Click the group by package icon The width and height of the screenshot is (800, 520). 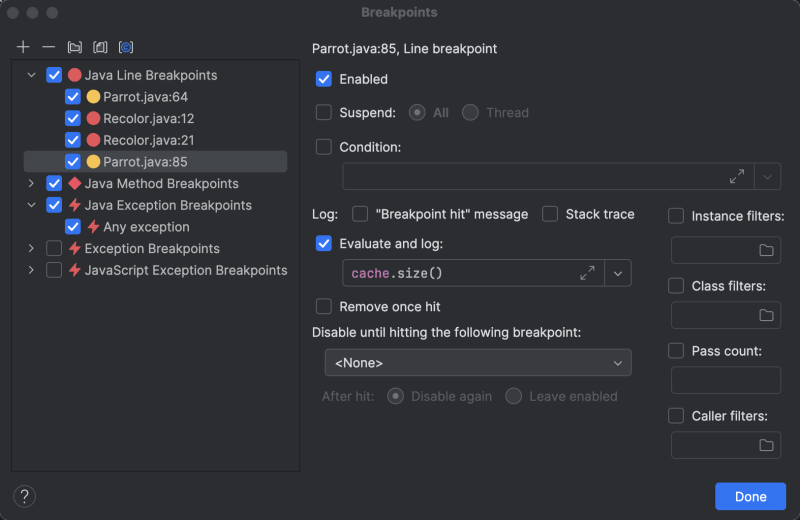(x=74, y=47)
